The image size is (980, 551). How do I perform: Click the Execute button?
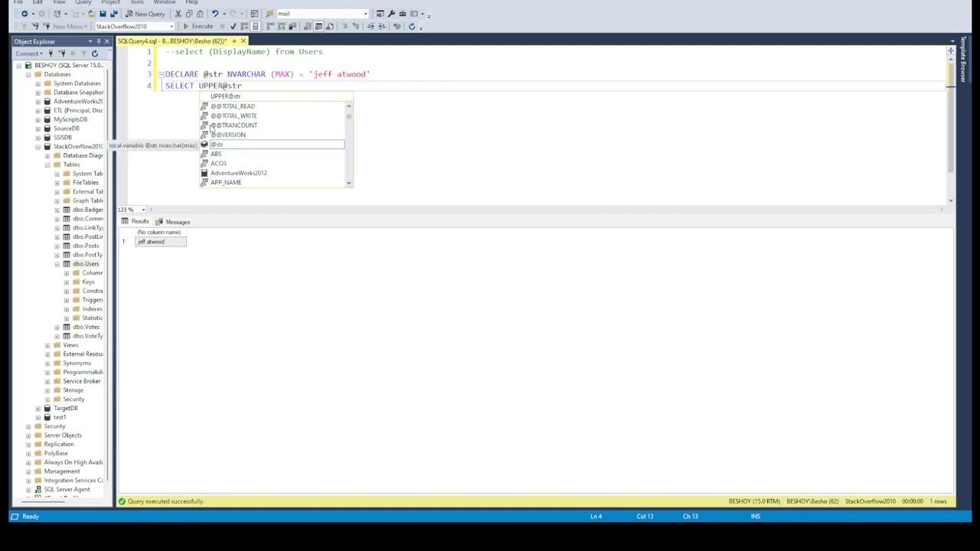198,26
